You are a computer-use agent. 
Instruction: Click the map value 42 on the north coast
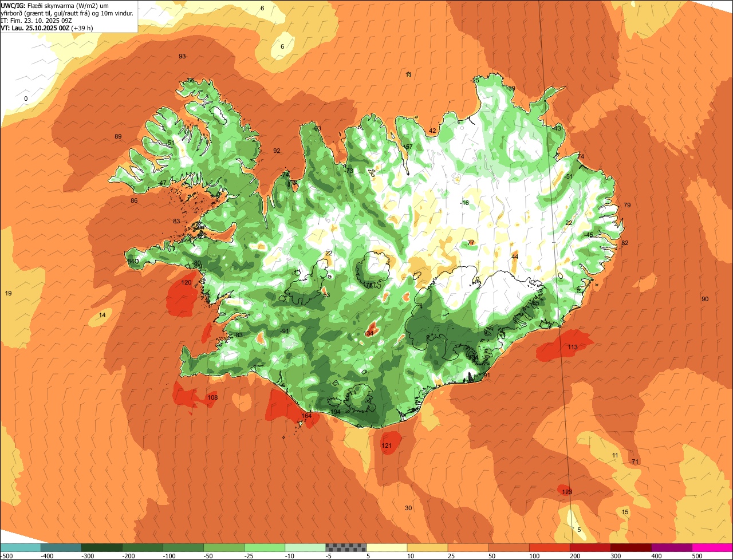click(432, 131)
